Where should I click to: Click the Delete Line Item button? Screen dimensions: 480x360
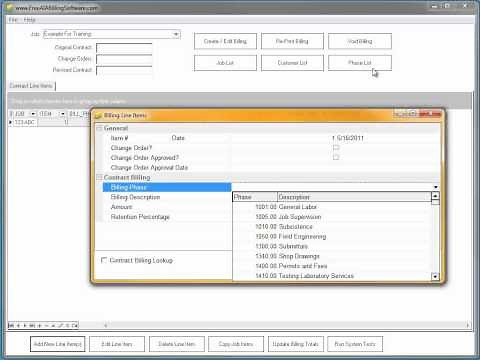point(177,344)
